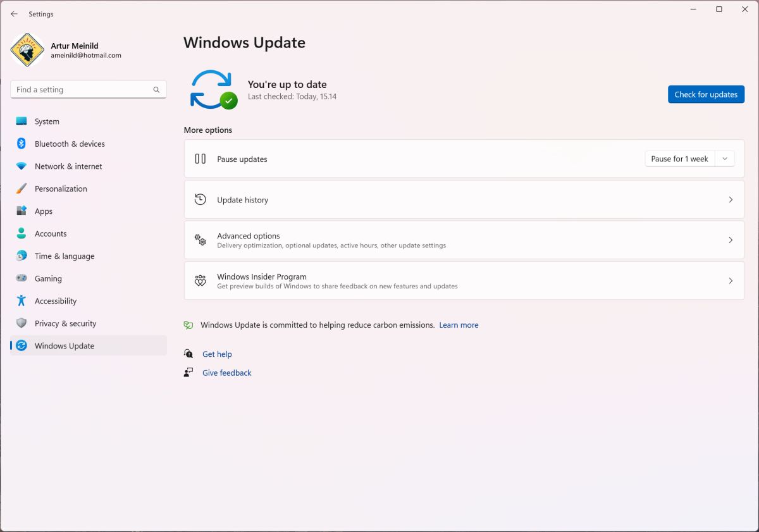
Task: Click the System monitor icon in sidebar
Action: [x=22, y=121]
